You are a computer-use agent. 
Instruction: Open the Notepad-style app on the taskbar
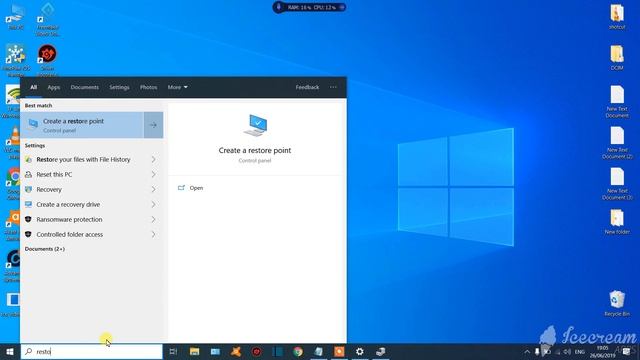click(x=318, y=351)
